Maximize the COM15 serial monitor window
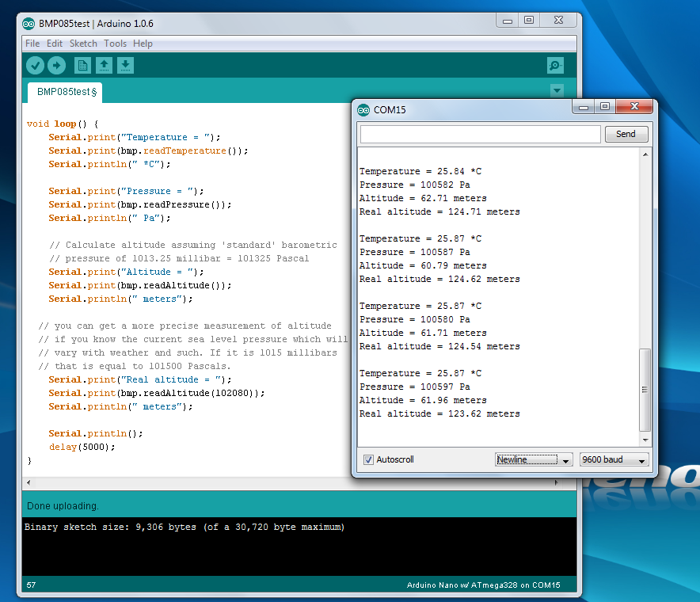700x602 pixels. point(605,107)
